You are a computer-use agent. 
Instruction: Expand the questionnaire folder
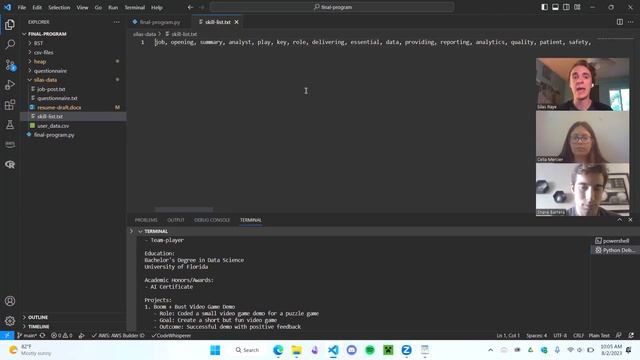click(50, 71)
